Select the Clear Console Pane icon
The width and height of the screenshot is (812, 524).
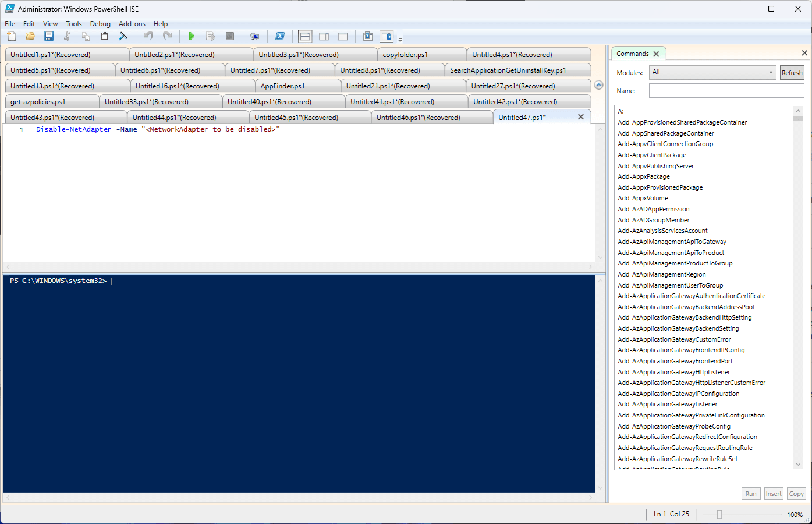pyautogui.click(x=123, y=36)
